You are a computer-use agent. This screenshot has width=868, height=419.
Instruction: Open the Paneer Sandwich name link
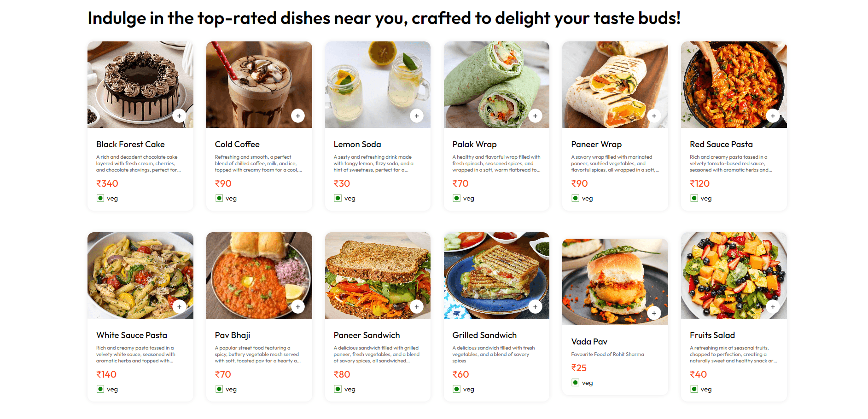click(367, 335)
